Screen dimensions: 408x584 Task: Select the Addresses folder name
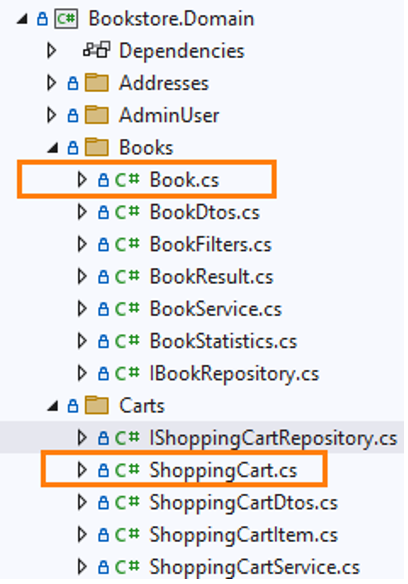164,83
